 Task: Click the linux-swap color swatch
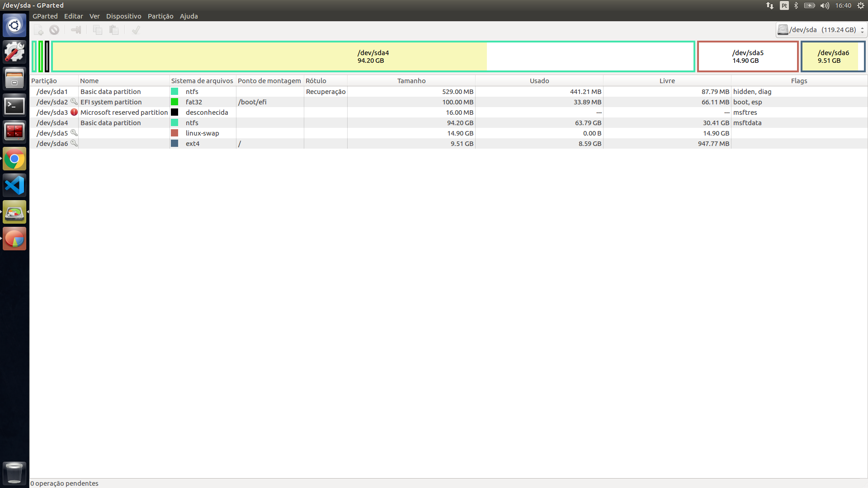coord(175,133)
